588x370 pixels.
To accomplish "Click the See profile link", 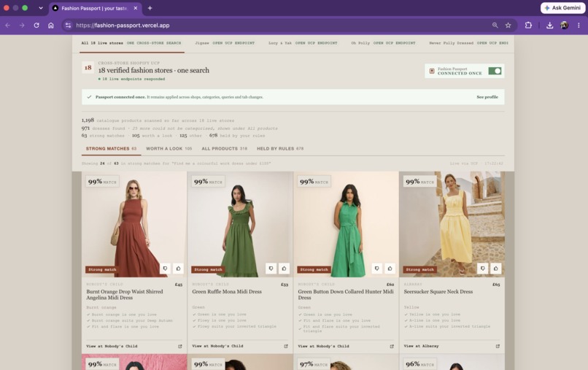I will point(487,97).
